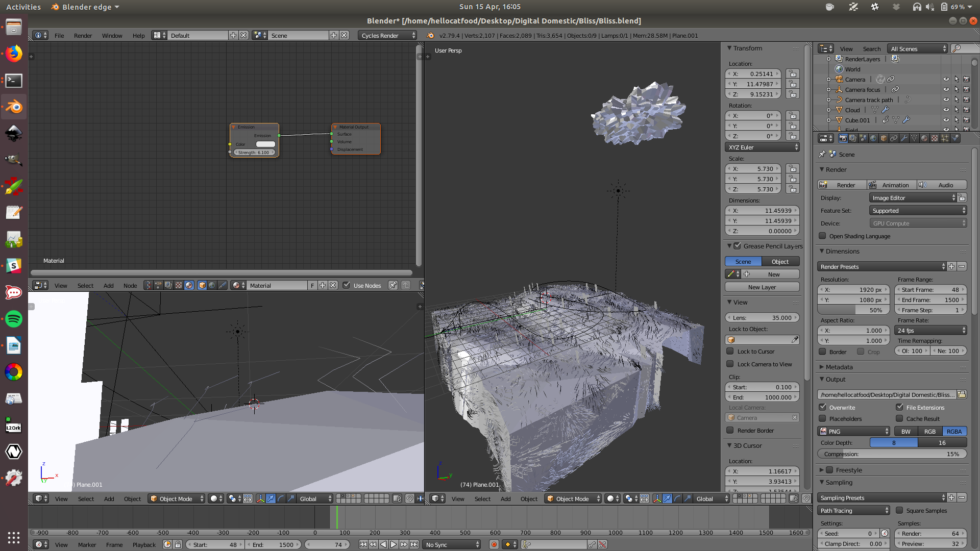Open the Terminal from the dock
This screenshot has height=551, width=980.
click(14, 80)
